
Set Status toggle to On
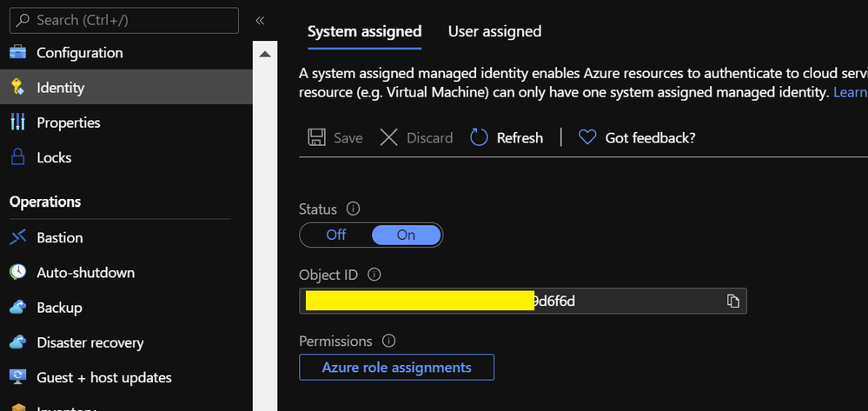click(406, 235)
